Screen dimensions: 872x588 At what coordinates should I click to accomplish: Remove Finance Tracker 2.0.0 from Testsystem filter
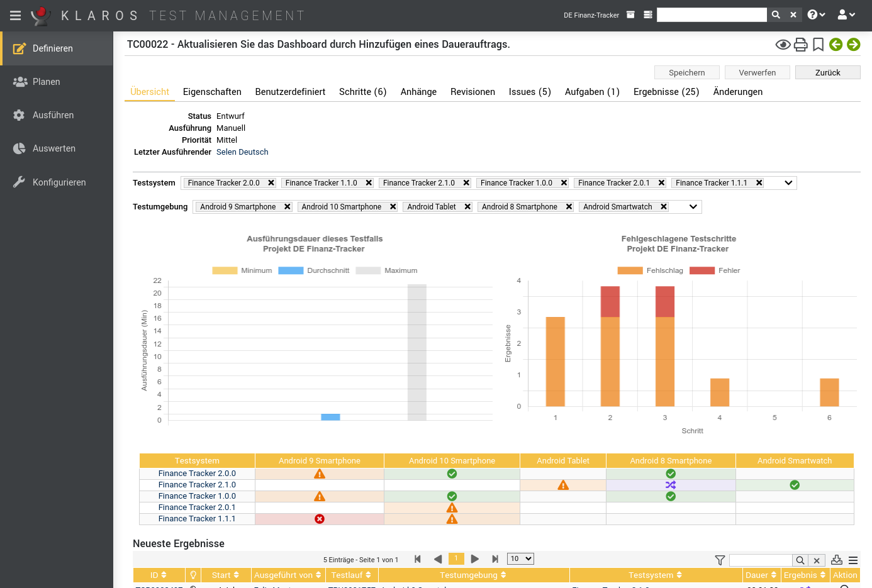click(271, 183)
